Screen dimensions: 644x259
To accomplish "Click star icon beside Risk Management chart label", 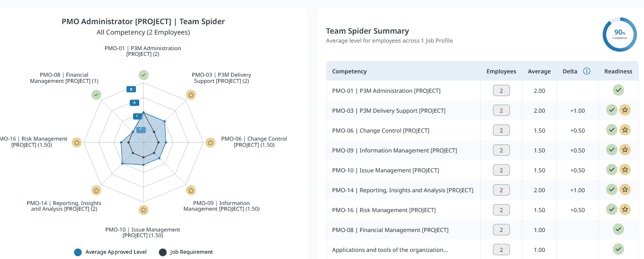I will click(77, 142).
